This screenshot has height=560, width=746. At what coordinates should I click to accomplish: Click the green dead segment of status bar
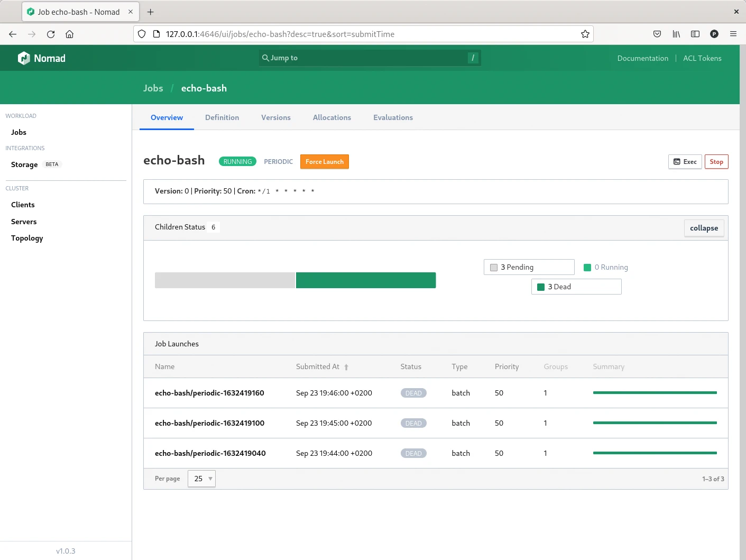(366, 280)
